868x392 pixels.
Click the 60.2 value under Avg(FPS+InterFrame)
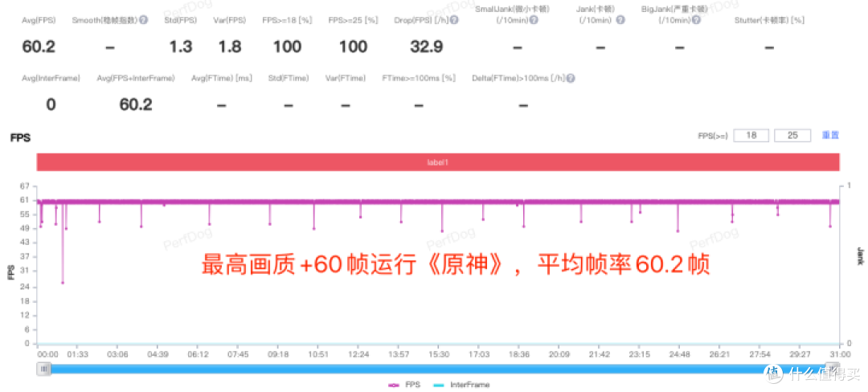[x=136, y=104]
